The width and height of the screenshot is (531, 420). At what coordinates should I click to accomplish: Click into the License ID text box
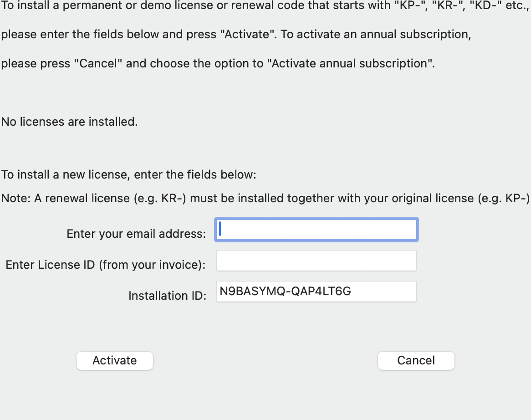(x=316, y=261)
